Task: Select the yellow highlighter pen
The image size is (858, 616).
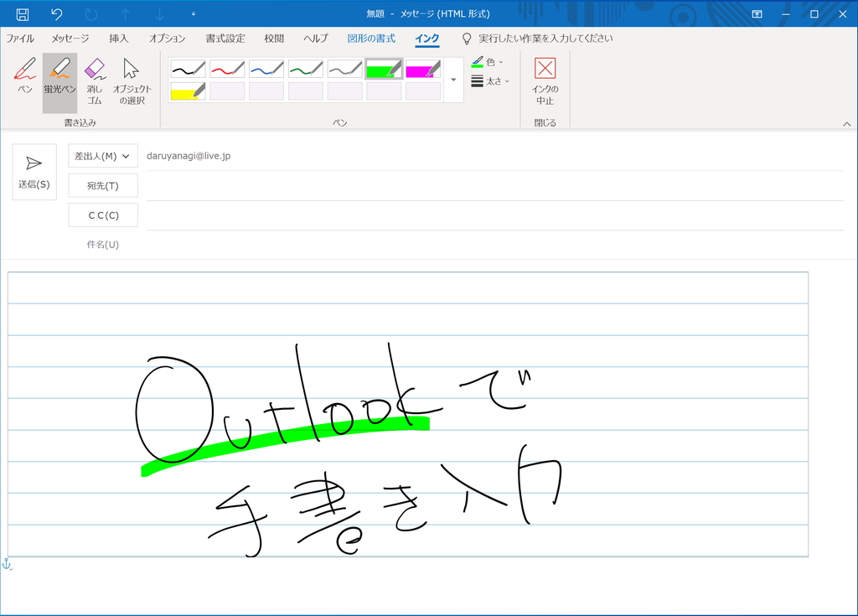Action: [188, 91]
